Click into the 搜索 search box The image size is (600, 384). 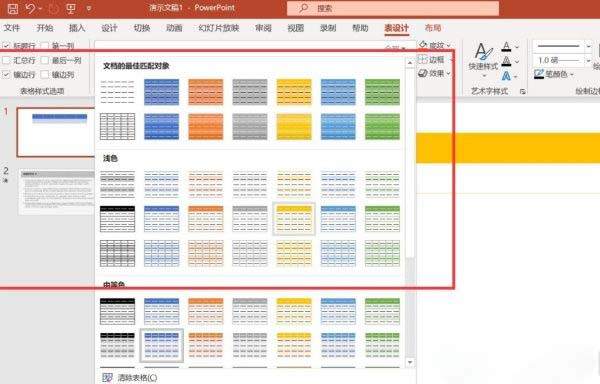tap(393, 8)
